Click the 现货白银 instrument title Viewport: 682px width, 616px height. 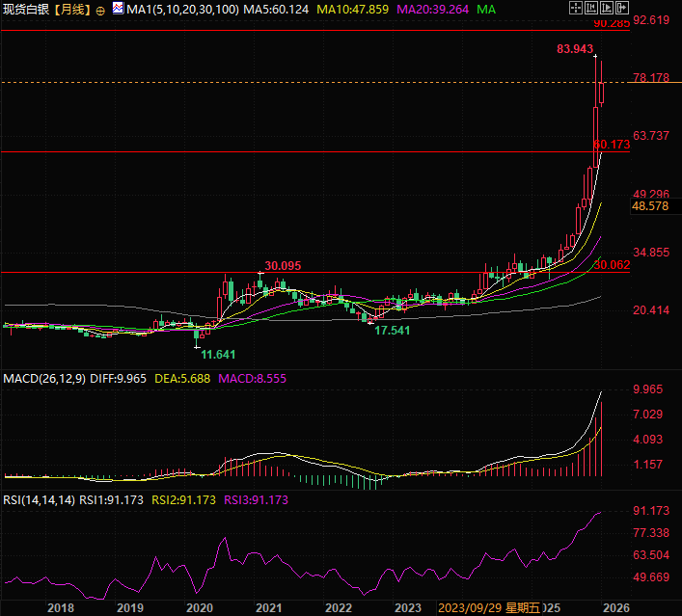tap(26, 9)
